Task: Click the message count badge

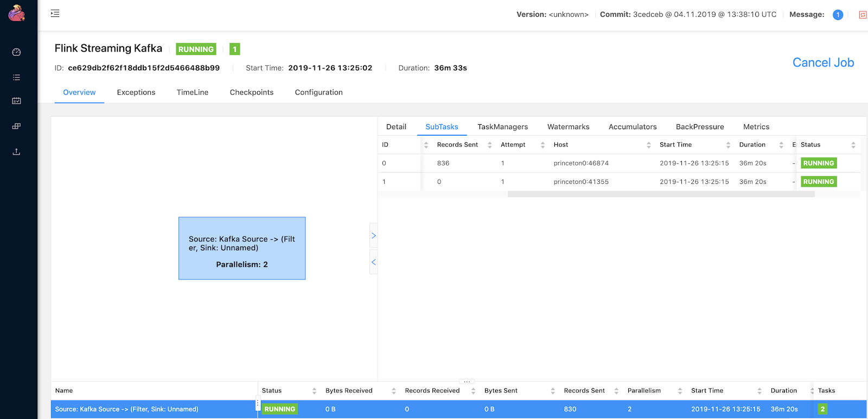Action: pos(838,15)
